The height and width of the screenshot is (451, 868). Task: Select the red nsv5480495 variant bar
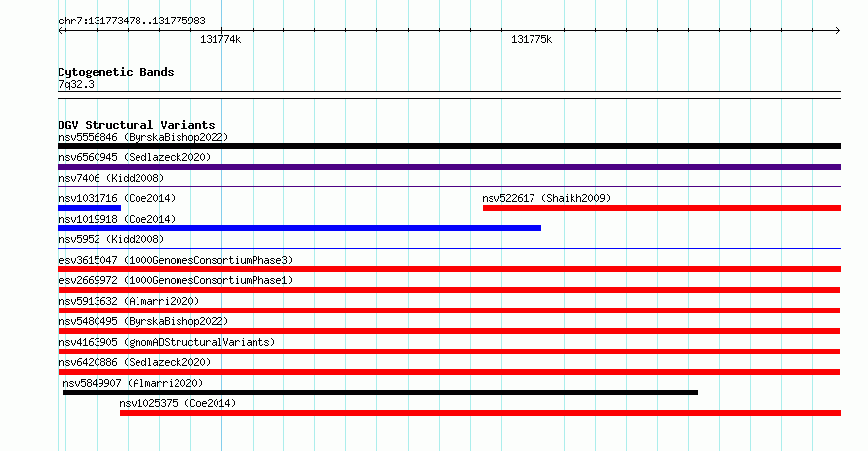(x=450, y=331)
